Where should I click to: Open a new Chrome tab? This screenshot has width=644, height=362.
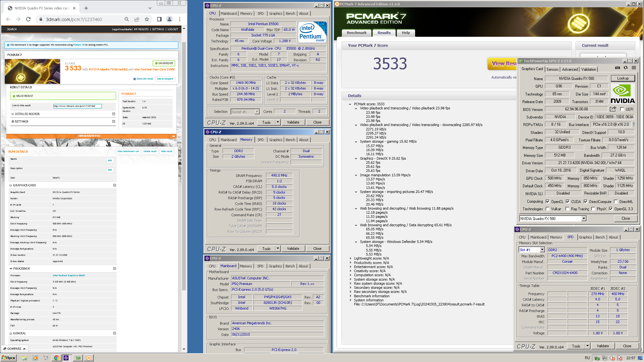[x=86, y=8]
